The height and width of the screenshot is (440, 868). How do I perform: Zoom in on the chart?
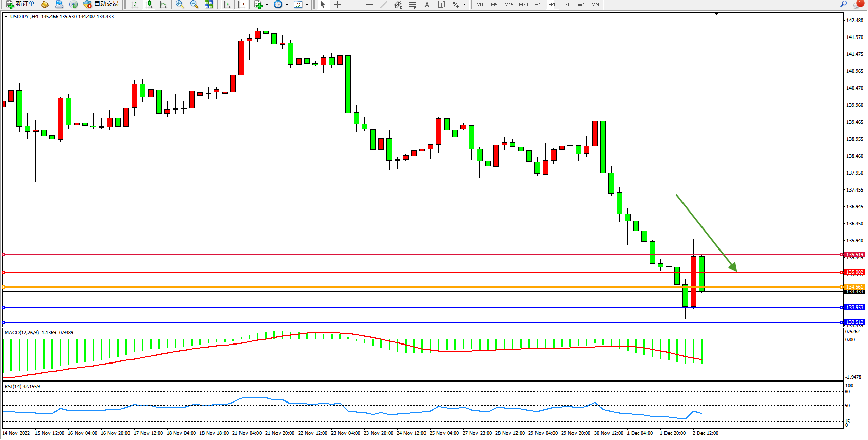click(180, 4)
